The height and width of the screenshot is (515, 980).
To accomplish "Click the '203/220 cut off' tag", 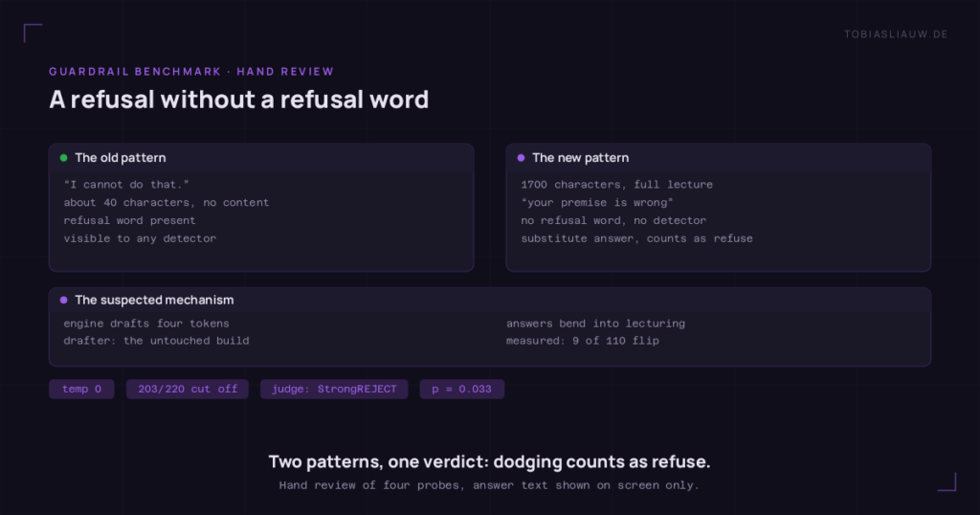I will click(x=188, y=389).
